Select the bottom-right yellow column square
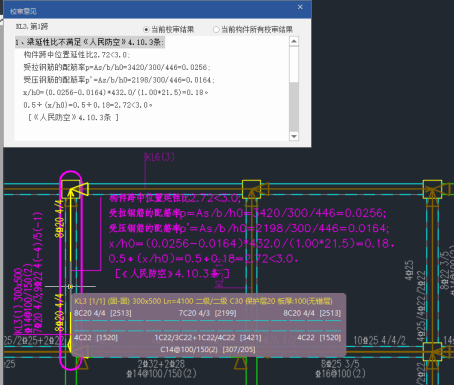Screen dimensions: 454x385 coord(432,352)
